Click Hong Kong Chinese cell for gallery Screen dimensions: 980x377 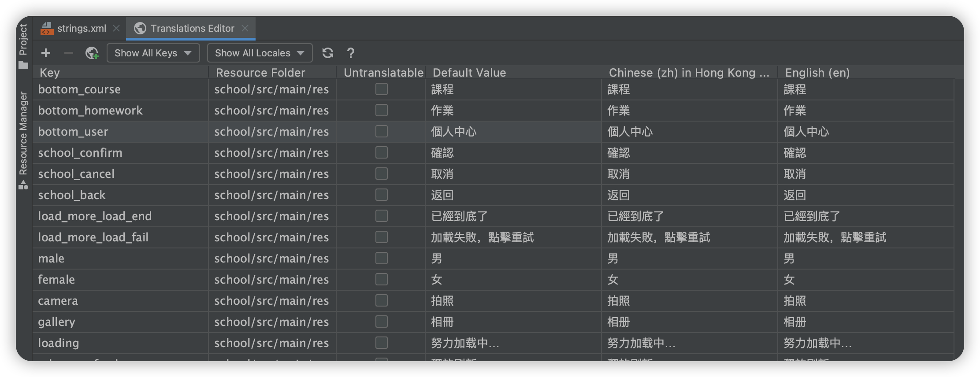[x=690, y=322]
